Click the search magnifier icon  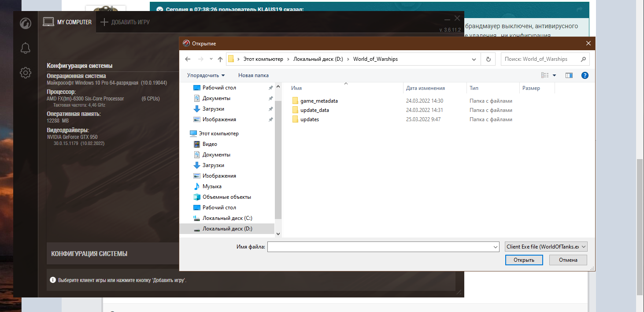coord(584,59)
